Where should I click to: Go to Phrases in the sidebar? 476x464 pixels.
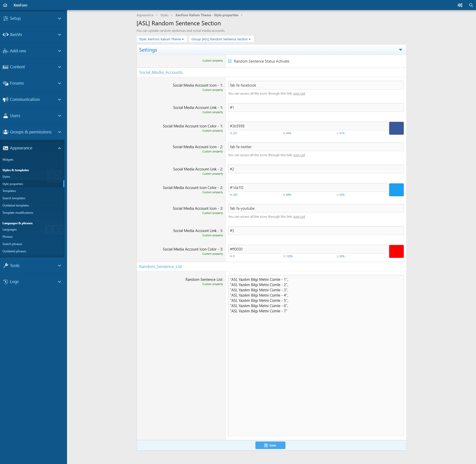8,237
